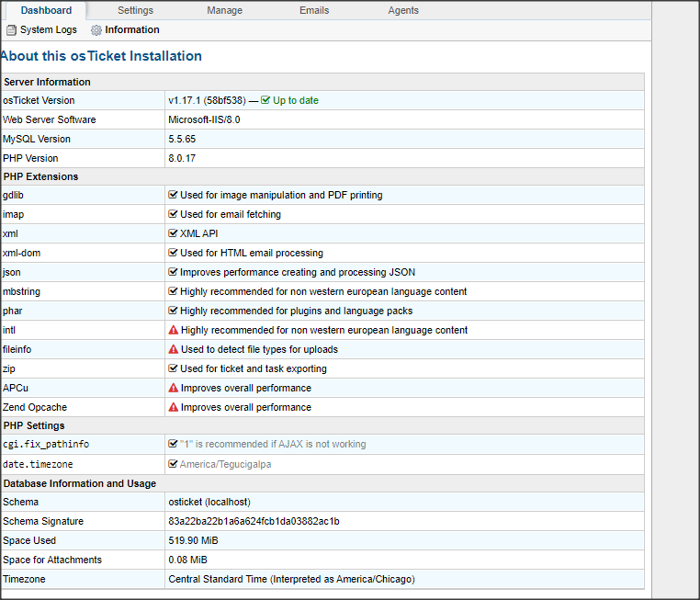
Task: Click the warning icon beside intl
Action: [173, 330]
